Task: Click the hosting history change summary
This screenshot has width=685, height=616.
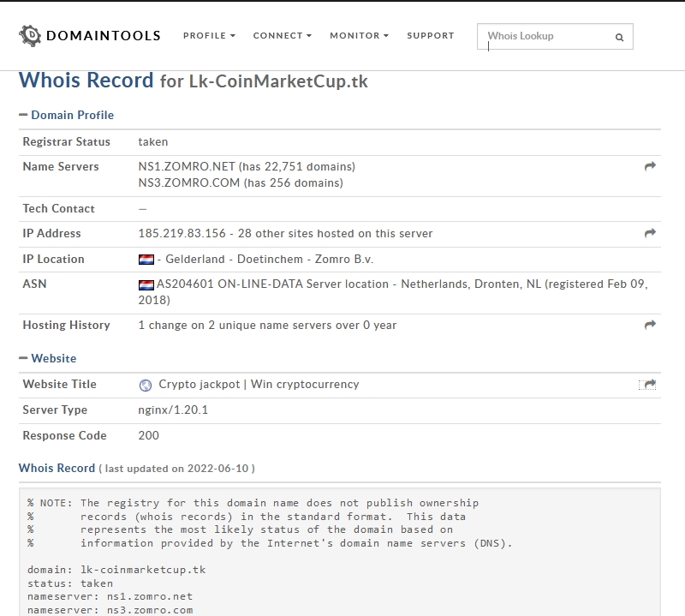Action: [267, 326]
